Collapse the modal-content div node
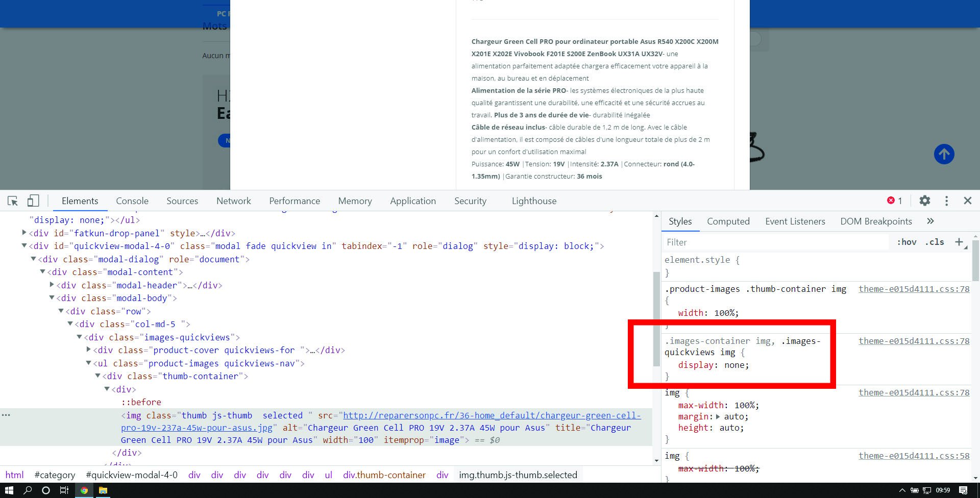 point(42,271)
